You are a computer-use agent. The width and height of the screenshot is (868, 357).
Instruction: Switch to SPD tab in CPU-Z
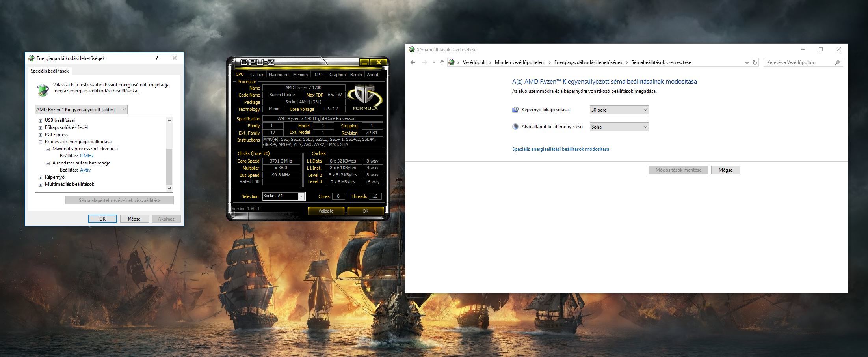[319, 75]
